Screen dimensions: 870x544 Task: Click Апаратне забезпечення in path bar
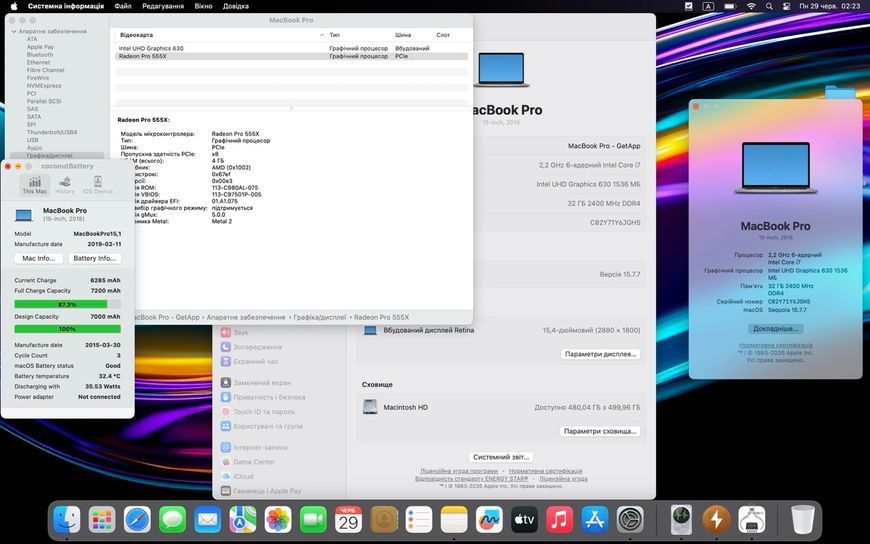(246, 318)
